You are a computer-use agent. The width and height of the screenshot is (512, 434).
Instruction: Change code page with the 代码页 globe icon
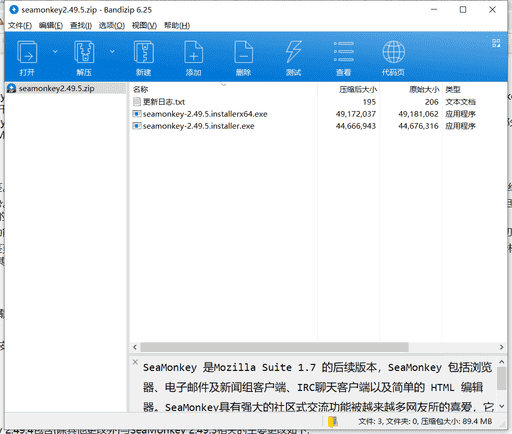(x=393, y=57)
